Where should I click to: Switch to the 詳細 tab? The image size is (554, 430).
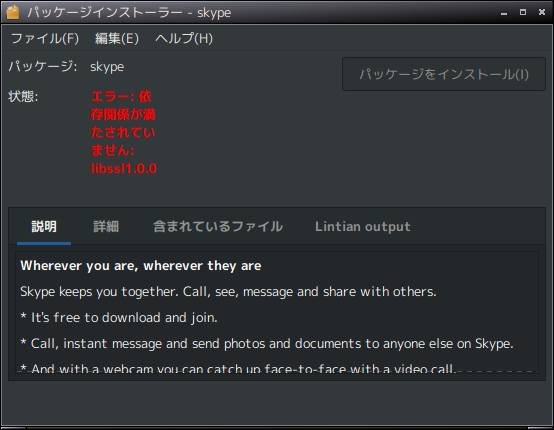pyautogui.click(x=106, y=226)
